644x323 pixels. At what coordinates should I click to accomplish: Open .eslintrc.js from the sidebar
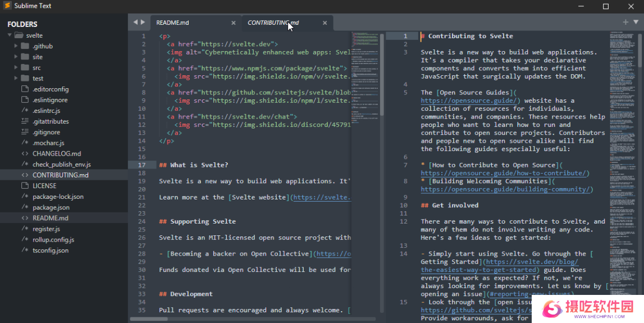tap(47, 111)
